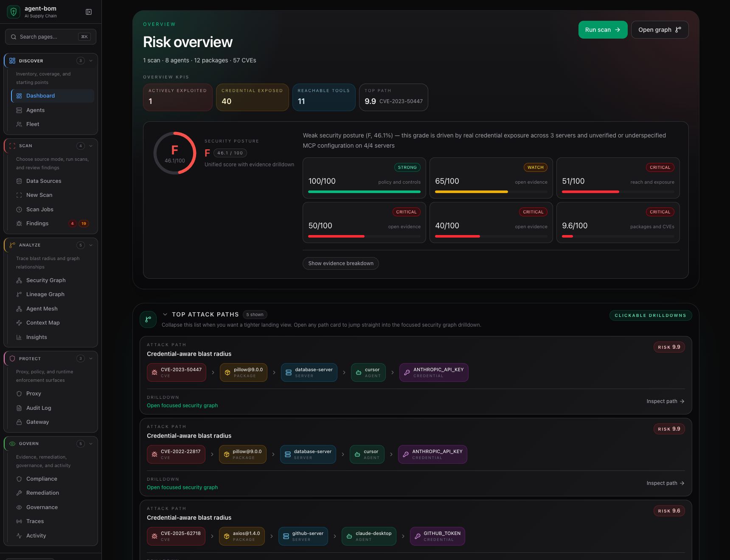730x560 pixels.
Task: Click the Run scan button
Action: pos(603,30)
